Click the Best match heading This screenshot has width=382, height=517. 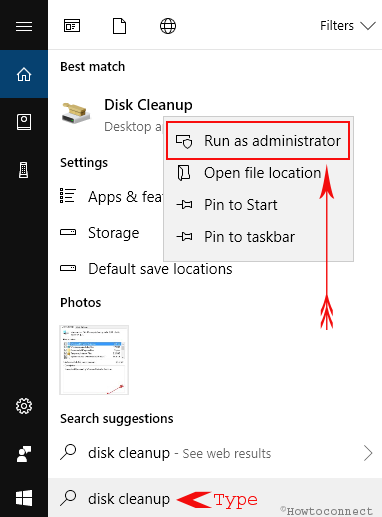[x=92, y=67]
